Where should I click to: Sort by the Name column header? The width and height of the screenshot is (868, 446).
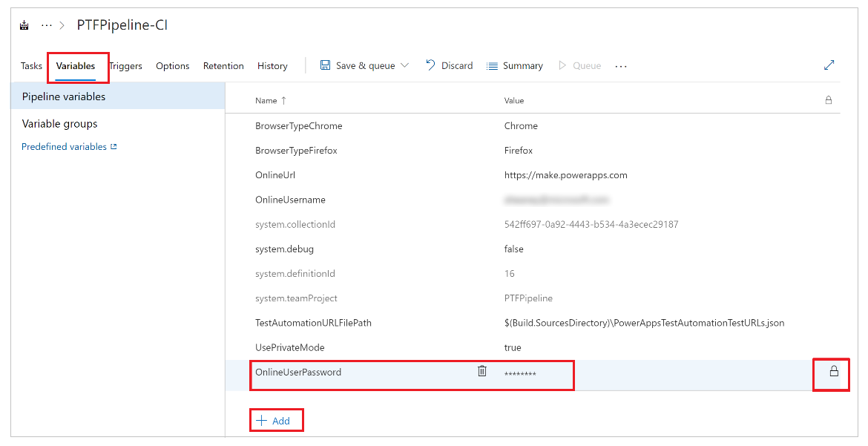coord(271,100)
